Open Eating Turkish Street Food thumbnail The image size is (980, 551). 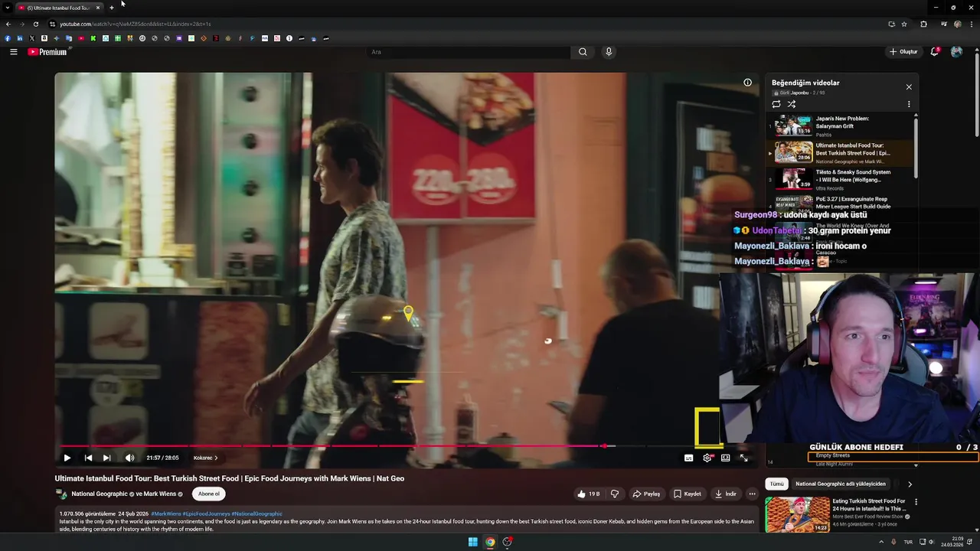tap(797, 514)
